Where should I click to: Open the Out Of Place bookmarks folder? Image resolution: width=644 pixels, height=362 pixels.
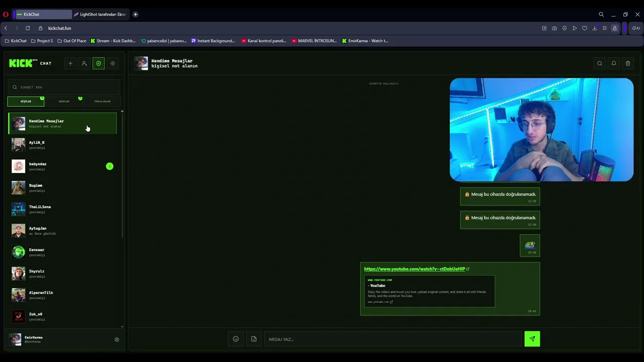pyautogui.click(x=72, y=41)
